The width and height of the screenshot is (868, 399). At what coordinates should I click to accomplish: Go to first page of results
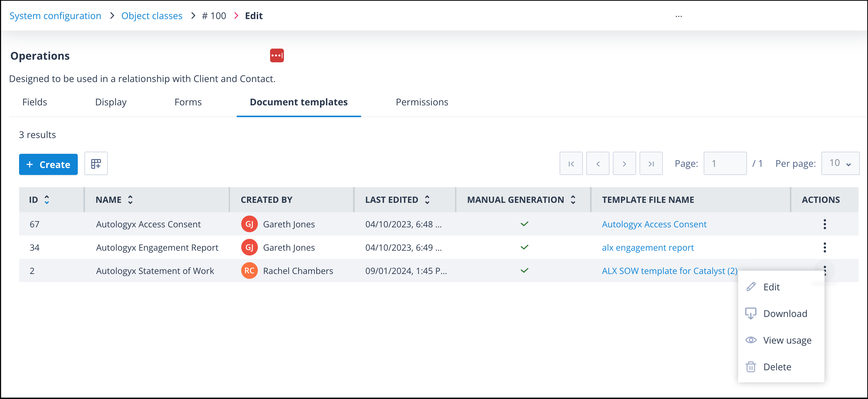click(x=571, y=164)
